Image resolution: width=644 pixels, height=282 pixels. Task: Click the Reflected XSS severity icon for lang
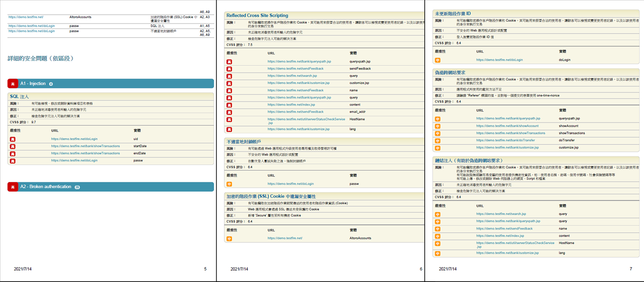click(x=229, y=130)
